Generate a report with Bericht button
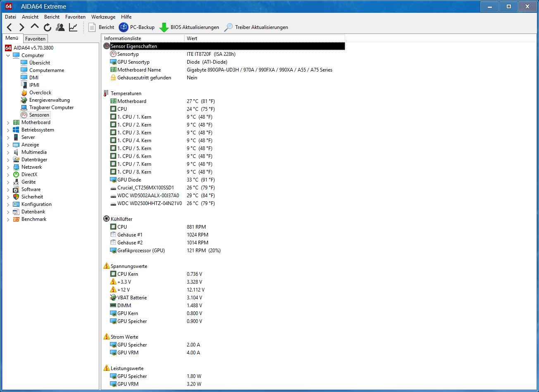The height and width of the screenshot is (392, 539). pos(101,27)
